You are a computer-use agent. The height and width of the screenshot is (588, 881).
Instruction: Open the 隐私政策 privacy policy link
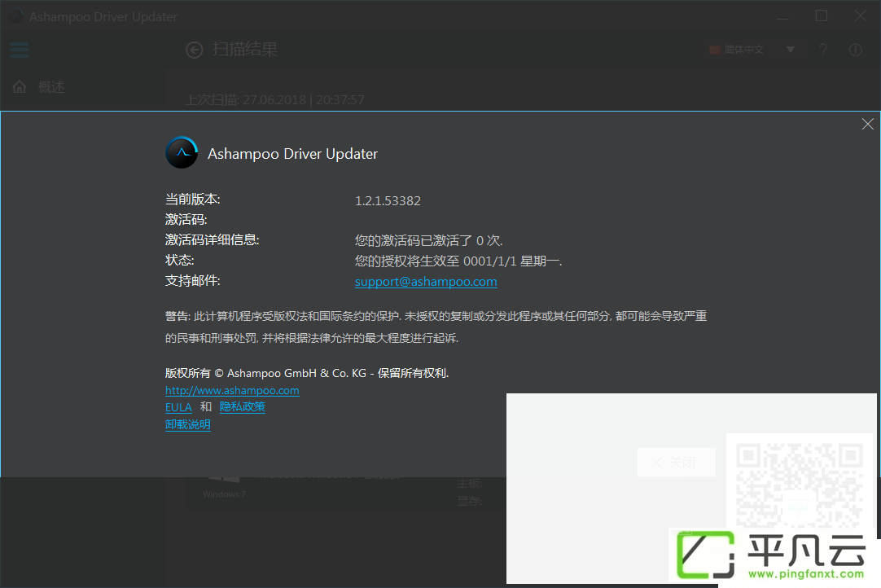[x=242, y=406]
